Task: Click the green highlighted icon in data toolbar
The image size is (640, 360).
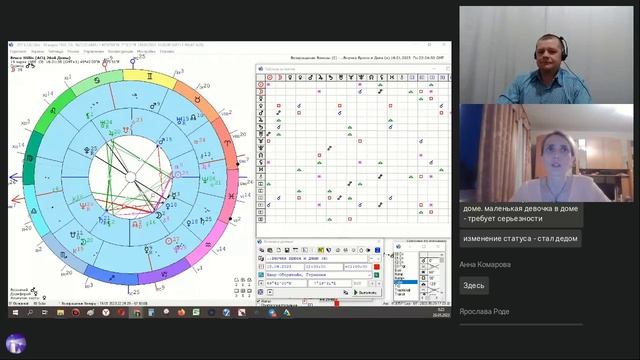Action: (x=321, y=250)
